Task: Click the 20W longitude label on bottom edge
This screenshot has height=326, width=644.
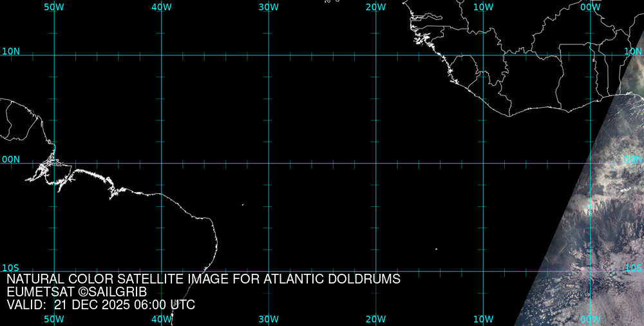Action: [x=375, y=319]
